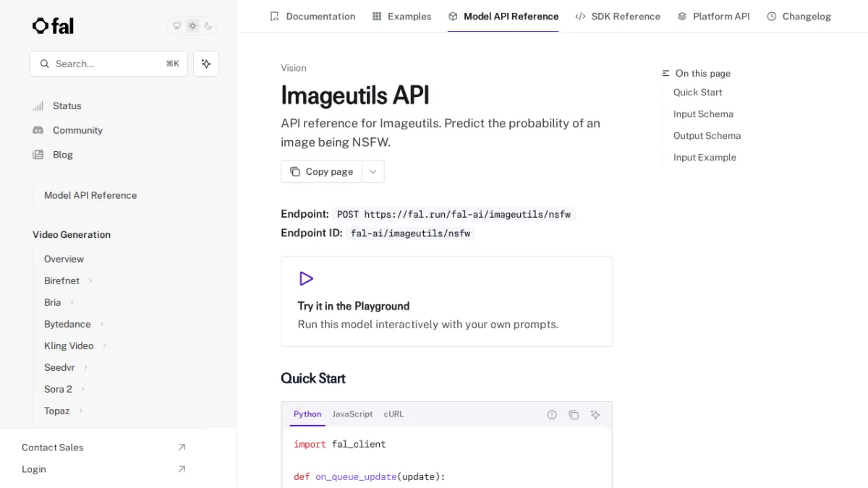The image size is (868, 488).
Task: Open the Community link
Action: coord(77,130)
